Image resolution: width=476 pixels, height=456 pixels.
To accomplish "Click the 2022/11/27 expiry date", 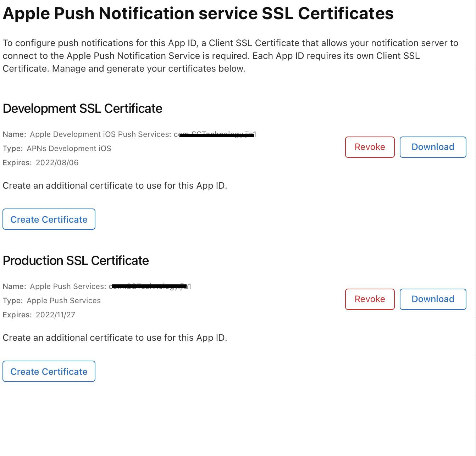I will [x=55, y=315].
